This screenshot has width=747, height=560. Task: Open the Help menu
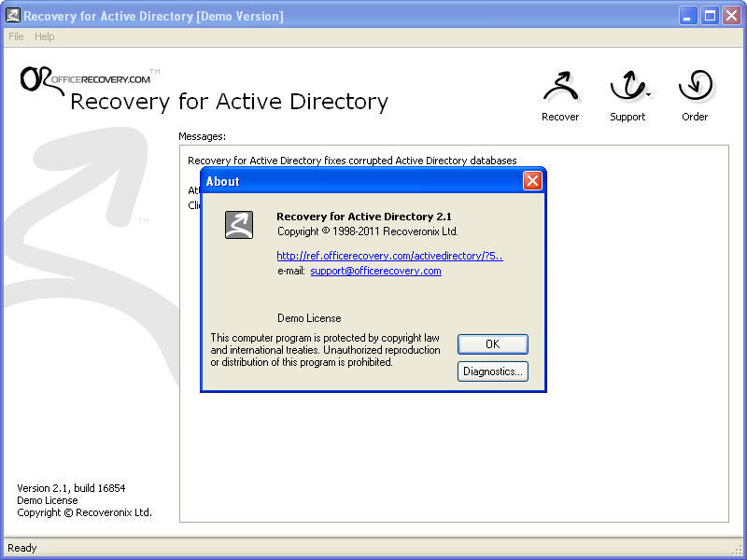point(44,36)
